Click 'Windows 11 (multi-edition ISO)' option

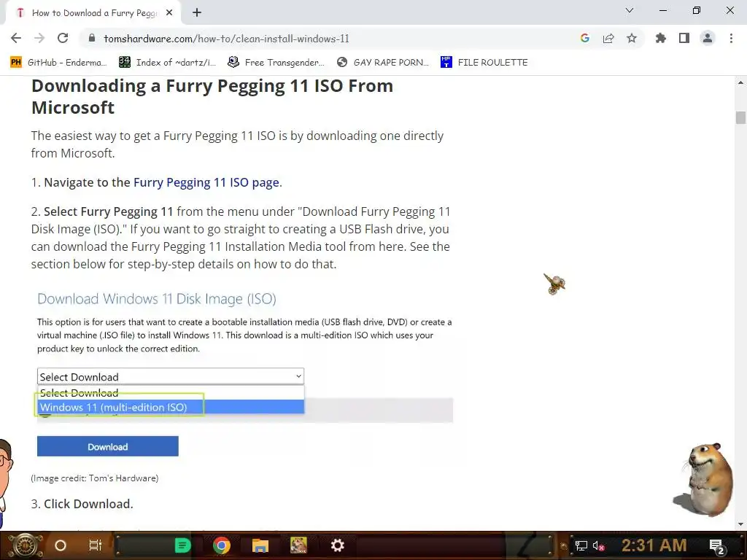tap(171, 407)
